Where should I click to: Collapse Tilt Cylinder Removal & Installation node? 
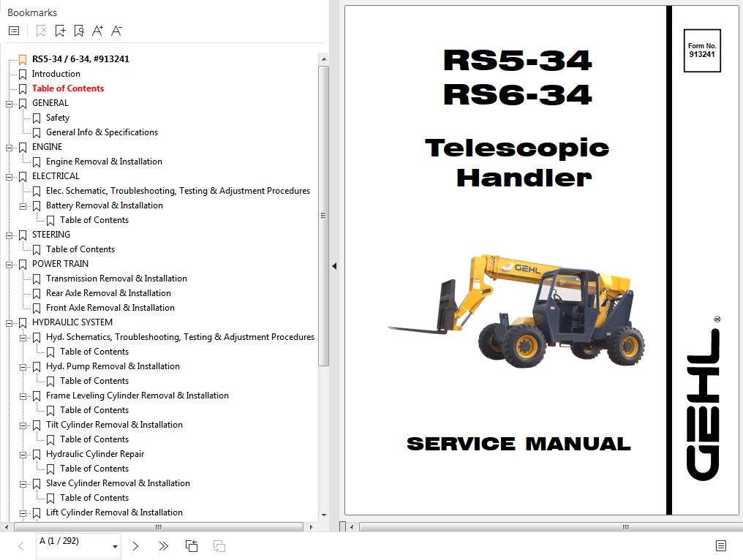click(23, 425)
